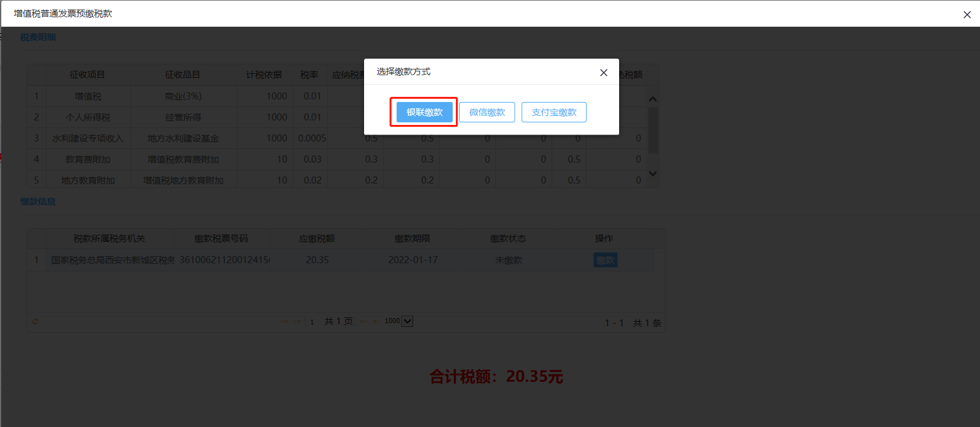Click the 应缴税额 column header
Viewport: 980px width, 427px height.
pyautogui.click(x=317, y=239)
